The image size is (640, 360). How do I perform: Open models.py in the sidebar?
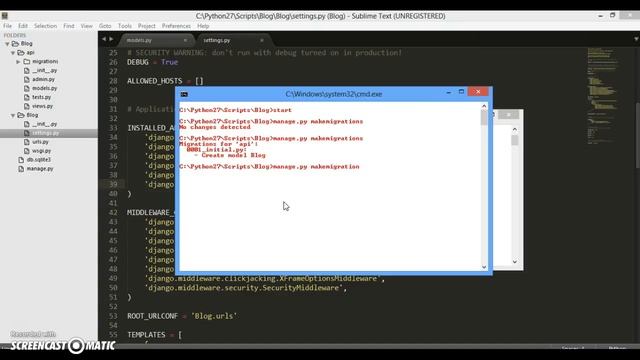[44, 88]
